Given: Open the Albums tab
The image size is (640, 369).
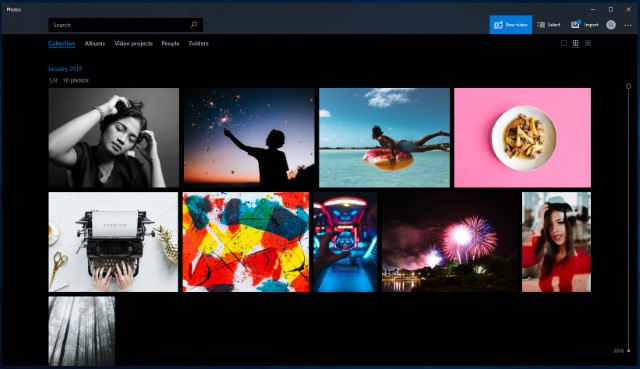Looking at the screenshot, I should point(95,43).
